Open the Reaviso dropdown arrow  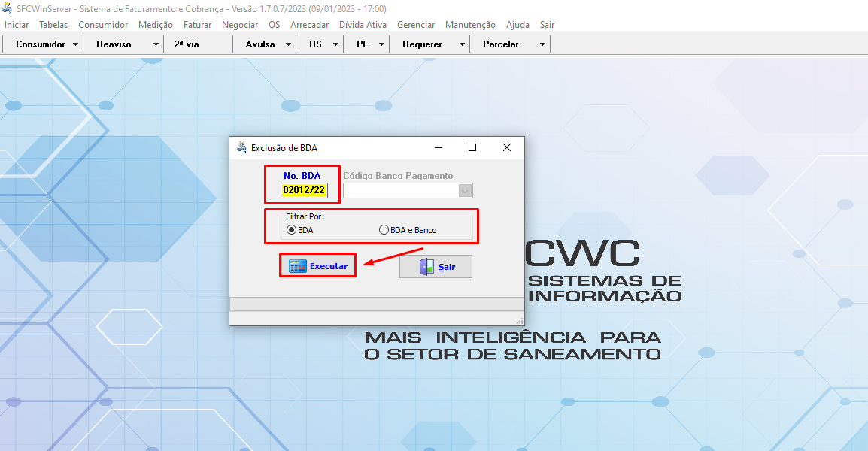point(154,44)
